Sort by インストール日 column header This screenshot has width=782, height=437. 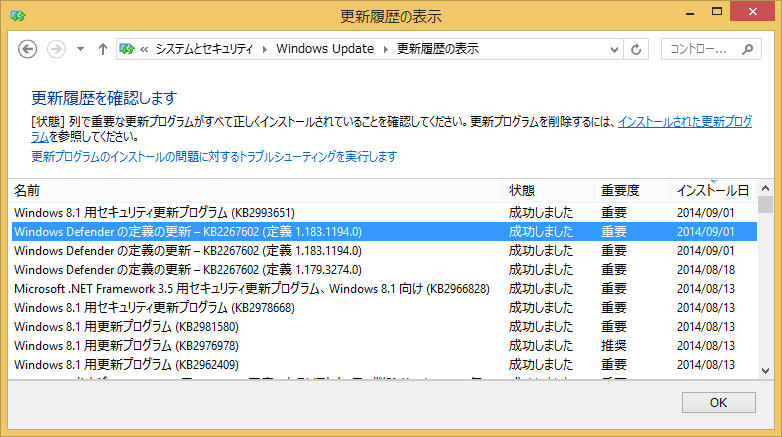[x=714, y=191]
